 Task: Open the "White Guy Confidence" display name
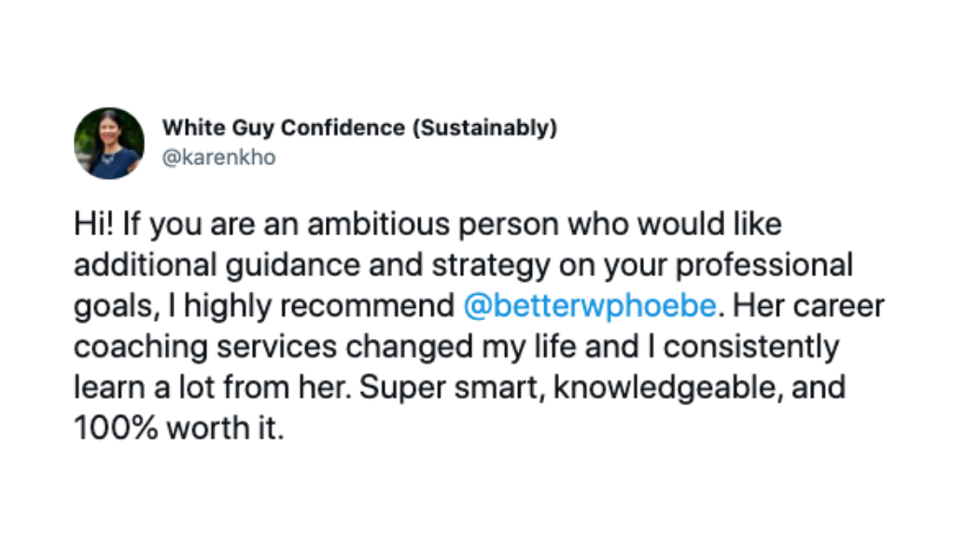(x=285, y=129)
